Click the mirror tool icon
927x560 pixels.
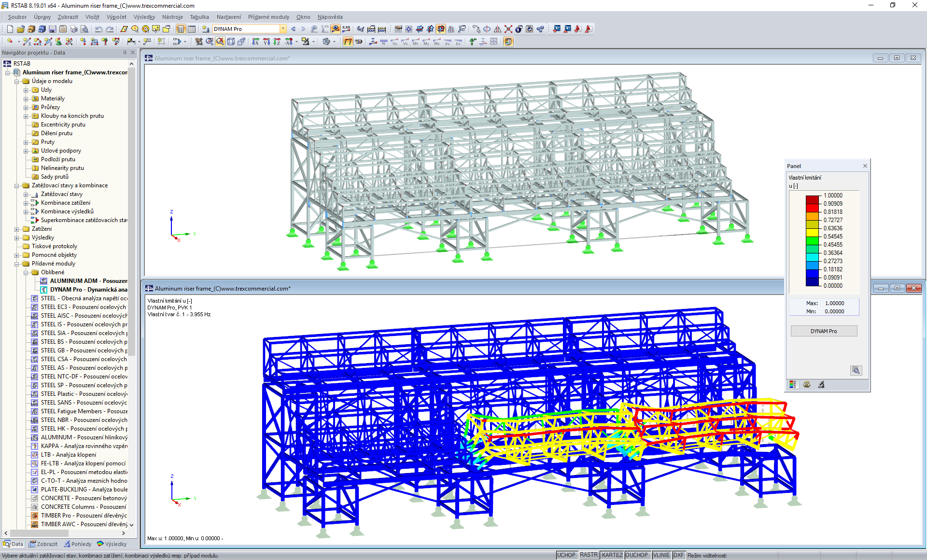(x=497, y=29)
